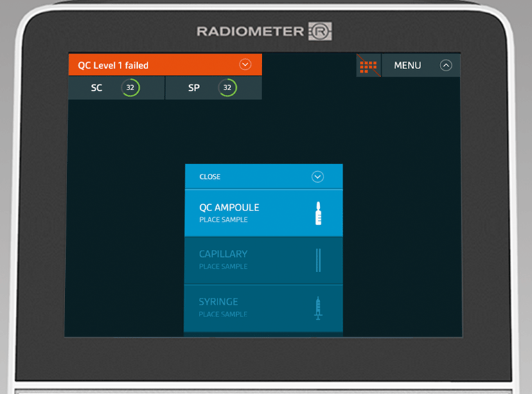Choose CAPILLARY sample option
532x394 pixels.
click(263, 260)
